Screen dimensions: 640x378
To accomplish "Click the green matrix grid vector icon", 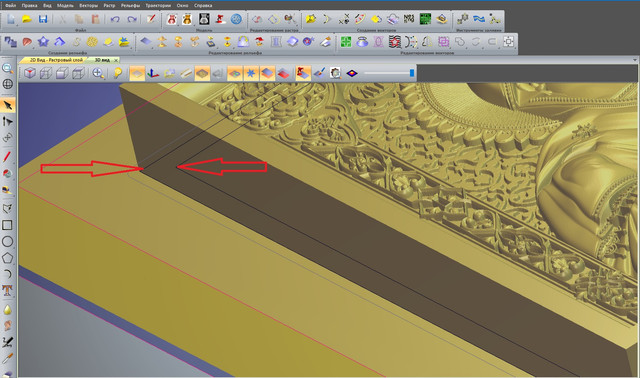I will (425, 19).
